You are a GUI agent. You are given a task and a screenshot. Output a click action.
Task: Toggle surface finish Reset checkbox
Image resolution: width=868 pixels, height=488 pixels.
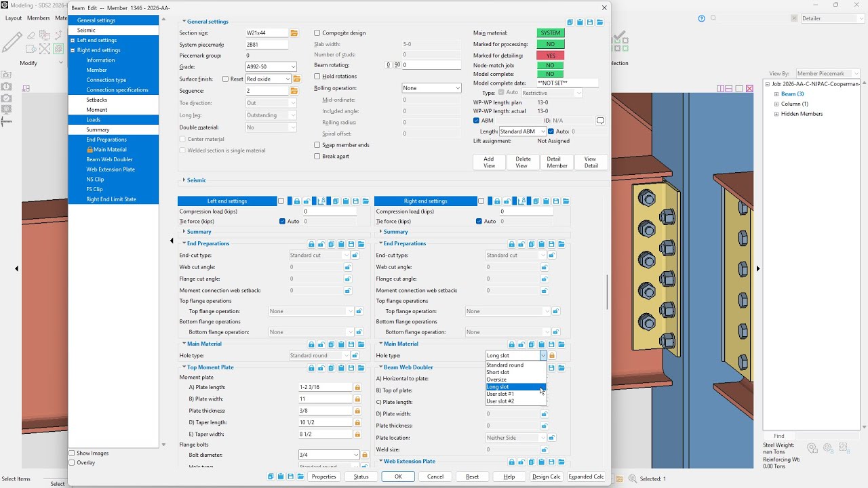pos(226,79)
